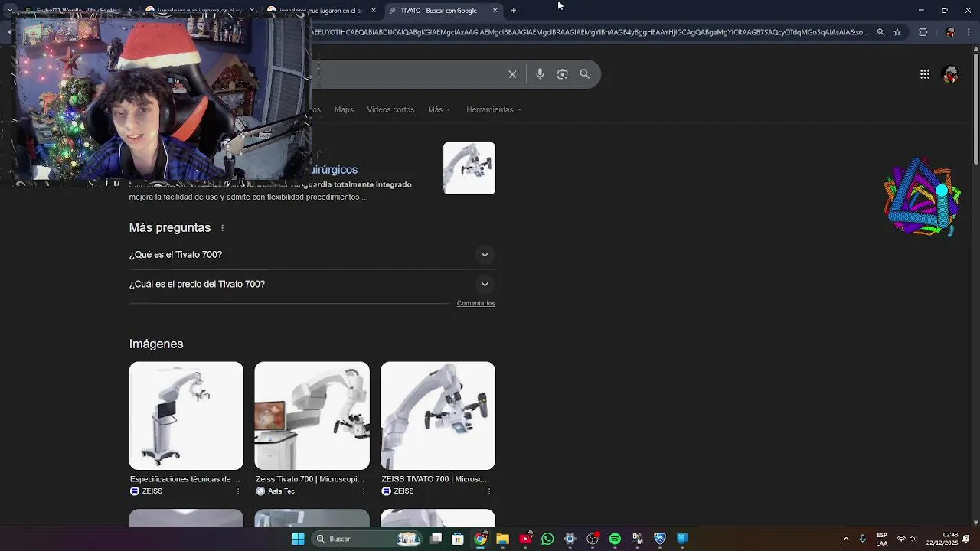Click scrollbar down arrow at page bottom
This screenshot has width=980, height=551.
click(975, 522)
